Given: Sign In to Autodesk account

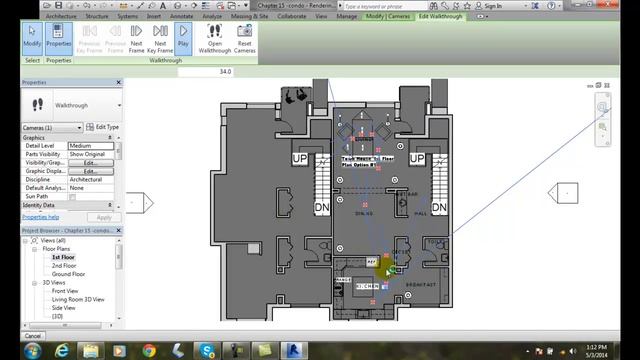Looking at the screenshot, I should click(x=489, y=6).
